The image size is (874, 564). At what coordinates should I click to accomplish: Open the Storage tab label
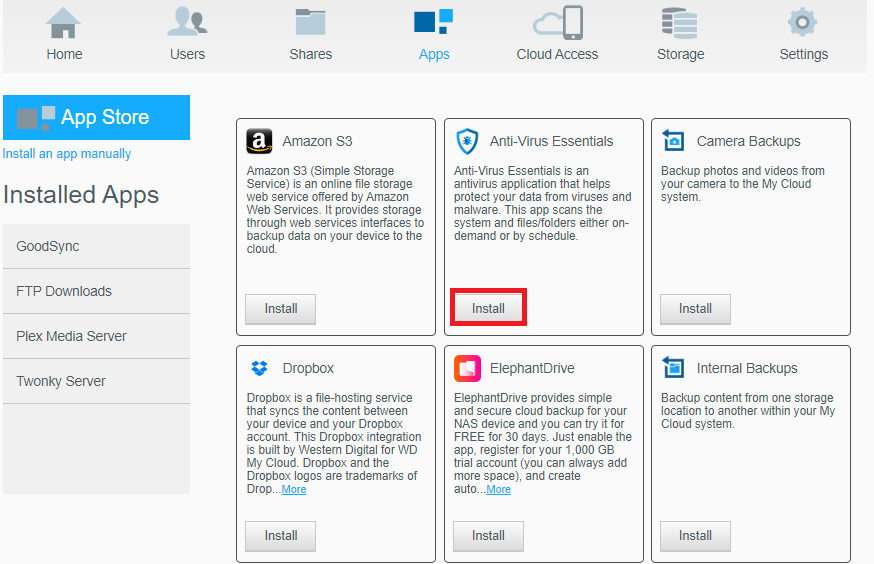681,54
